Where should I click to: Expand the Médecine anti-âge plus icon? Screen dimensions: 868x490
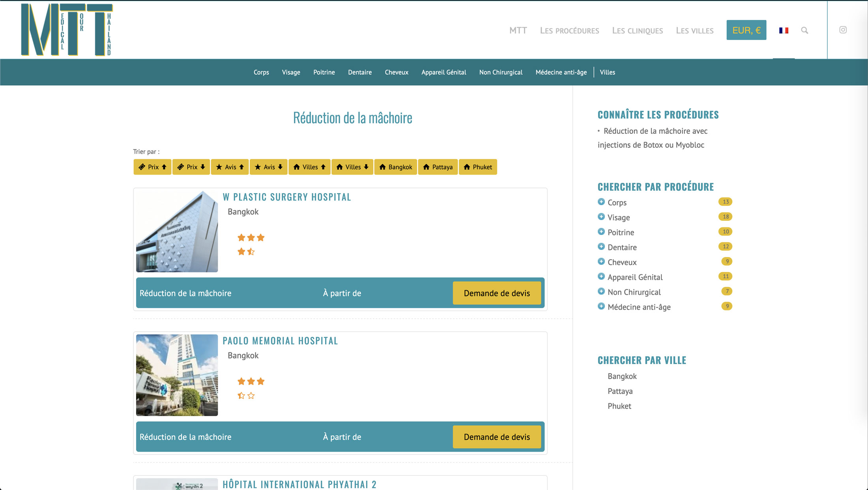601,306
